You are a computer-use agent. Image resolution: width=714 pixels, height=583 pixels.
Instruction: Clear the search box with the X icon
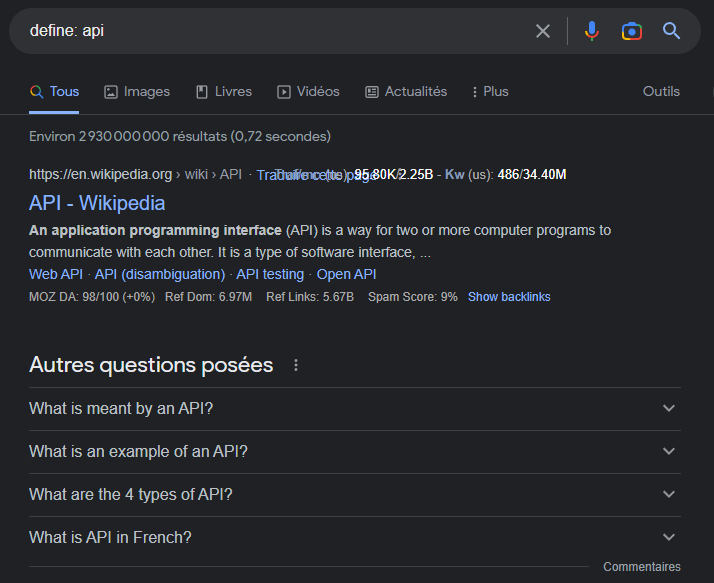point(543,31)
